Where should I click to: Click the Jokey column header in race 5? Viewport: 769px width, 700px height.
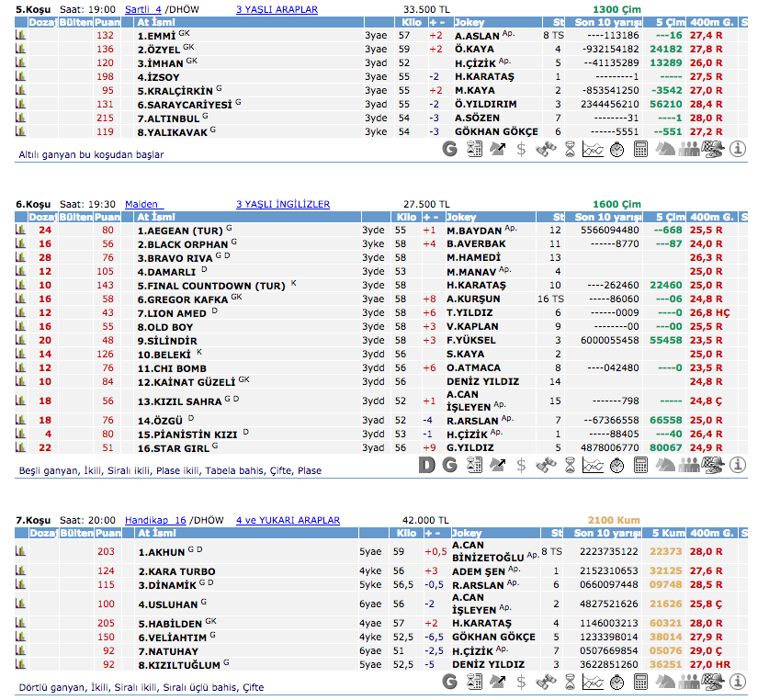click(468, 20)
